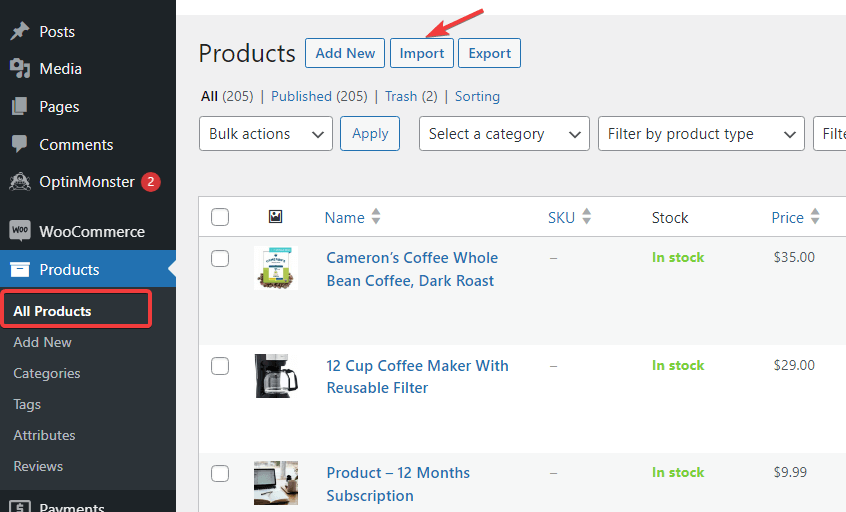
Task: Open the OptinMonster menu
Action: tap(88, 182)
